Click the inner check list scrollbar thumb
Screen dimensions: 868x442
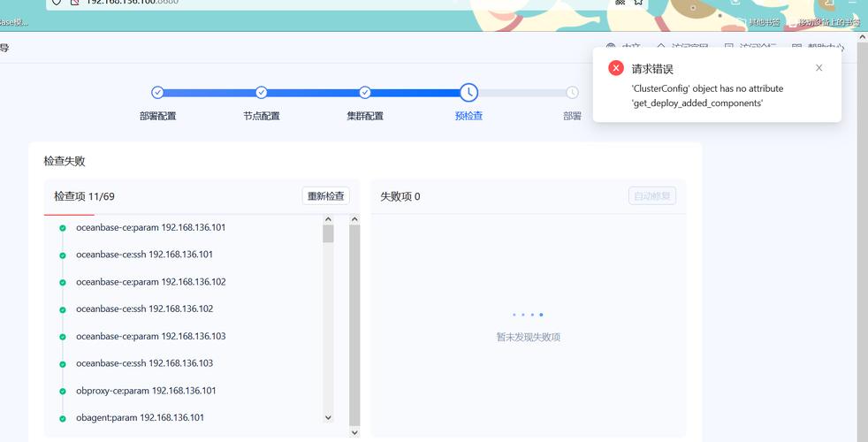coord(328,233)
